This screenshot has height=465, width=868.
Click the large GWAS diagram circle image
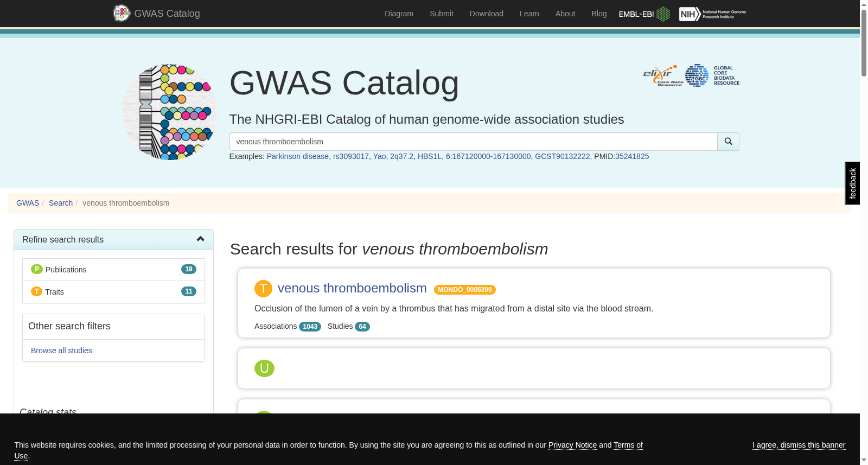169,112
